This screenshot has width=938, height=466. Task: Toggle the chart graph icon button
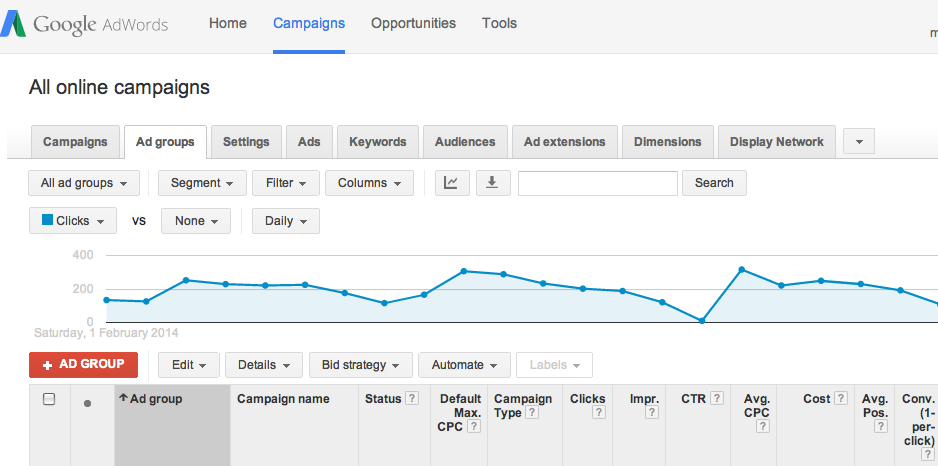450,183
